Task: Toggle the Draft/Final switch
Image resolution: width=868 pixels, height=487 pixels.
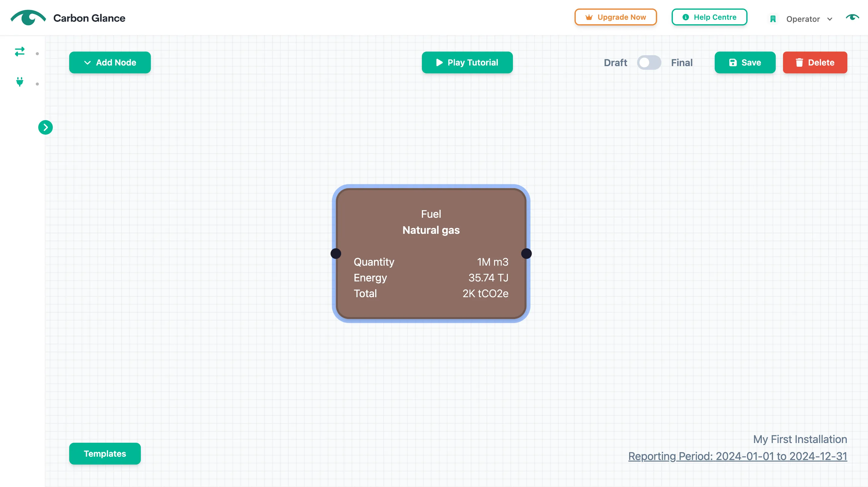Action: [649, 62]
